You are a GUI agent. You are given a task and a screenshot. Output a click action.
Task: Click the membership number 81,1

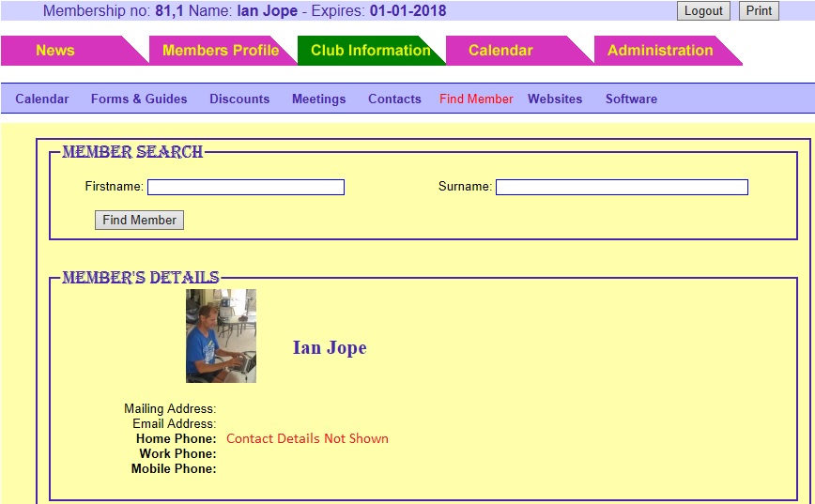169,11
